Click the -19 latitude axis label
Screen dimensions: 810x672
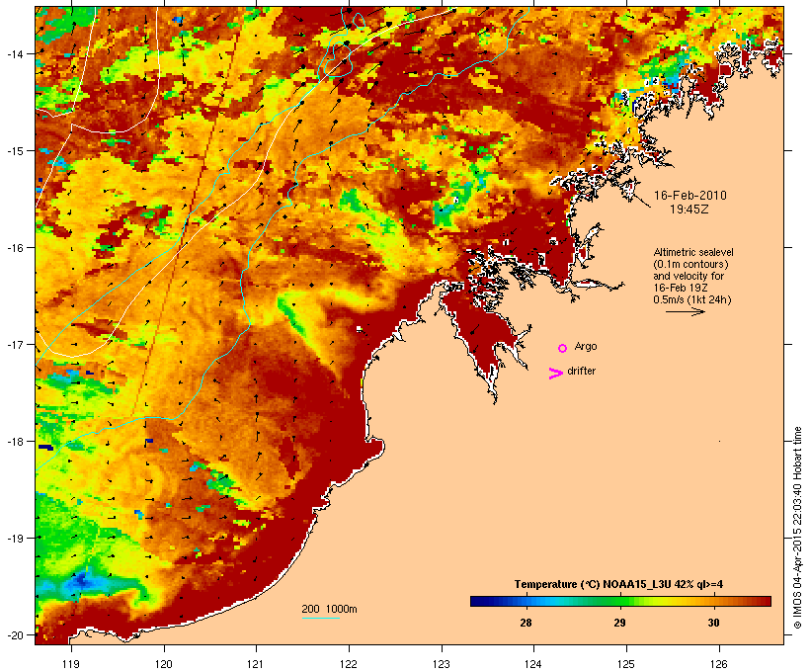click(x=14, y=539)
